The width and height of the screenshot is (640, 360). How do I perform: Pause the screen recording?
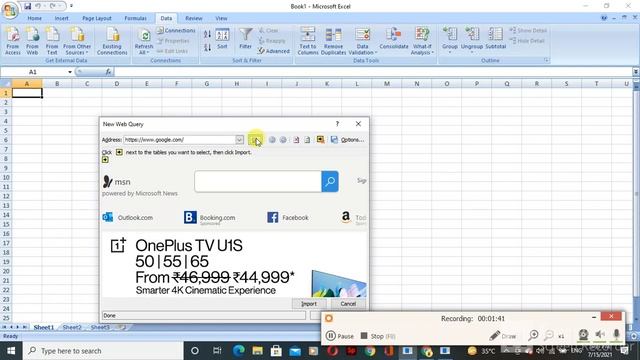click(340, 336)
